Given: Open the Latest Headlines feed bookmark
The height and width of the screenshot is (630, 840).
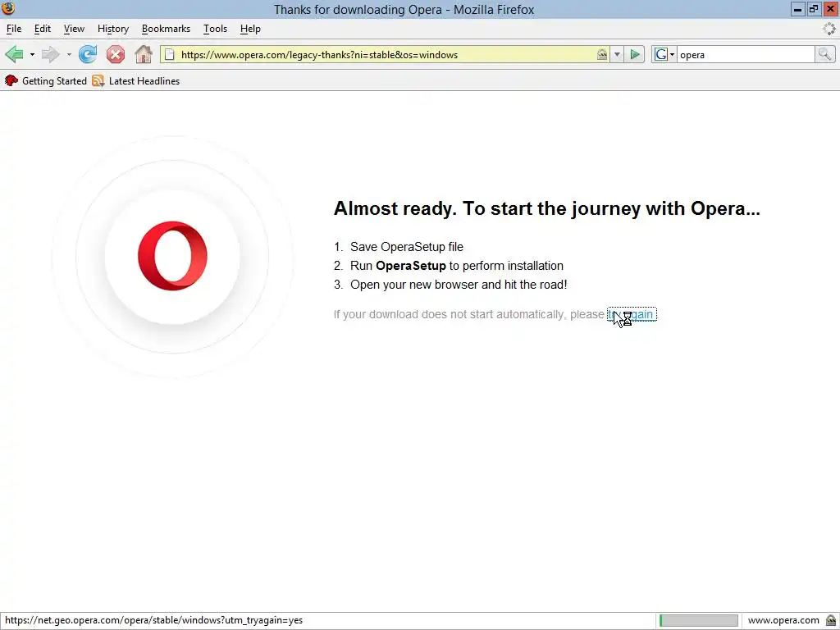Looking at the screenshot, I should tap(136, 81).
